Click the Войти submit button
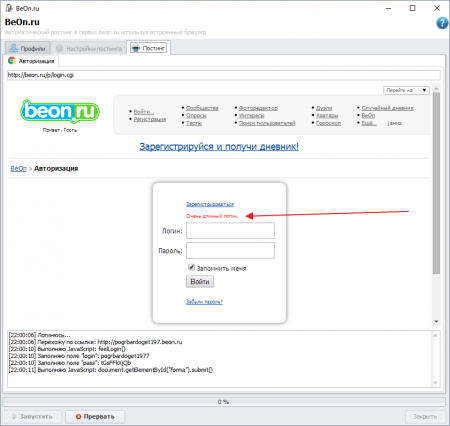Image resolution: width=450 pixels, height=426 pixels. coord(200,282)
